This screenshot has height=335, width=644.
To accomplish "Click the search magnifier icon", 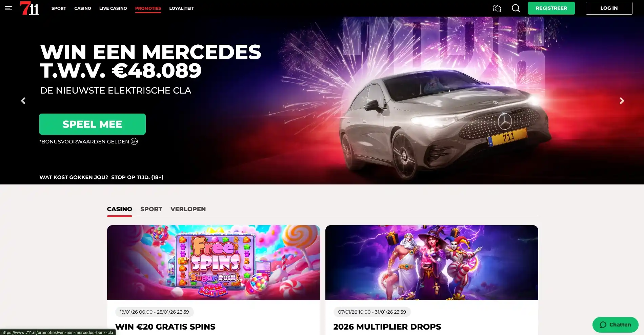I will [x=516, y=8].
